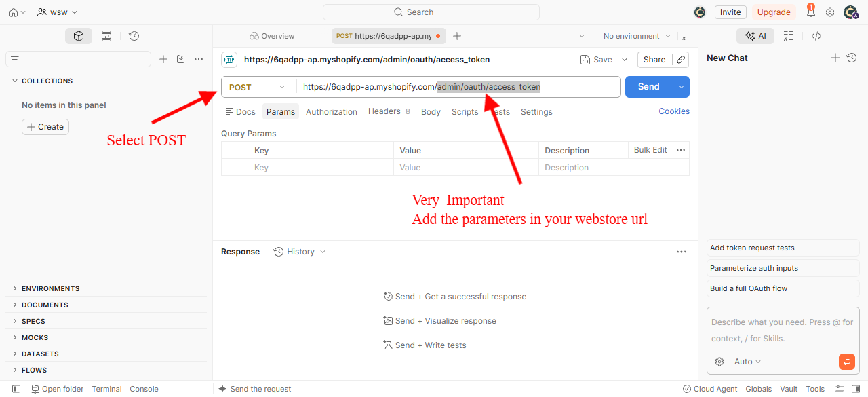Screen dimensions: 868x397
Task: Collapse the COLLECTIONS section
Action: pos(15,81)
